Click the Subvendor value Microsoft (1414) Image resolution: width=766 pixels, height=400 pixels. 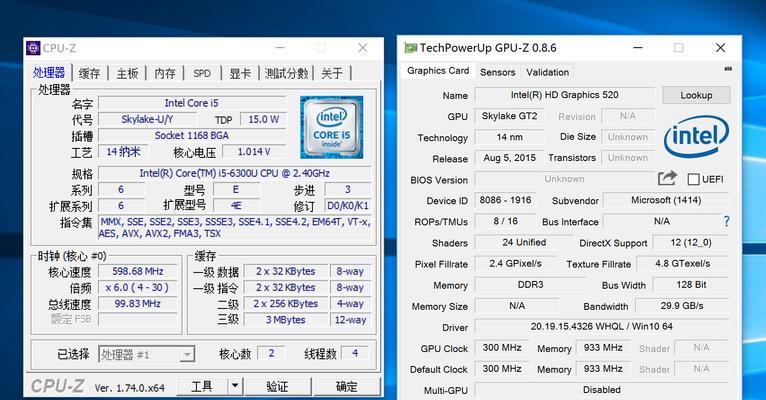point(666,200)
